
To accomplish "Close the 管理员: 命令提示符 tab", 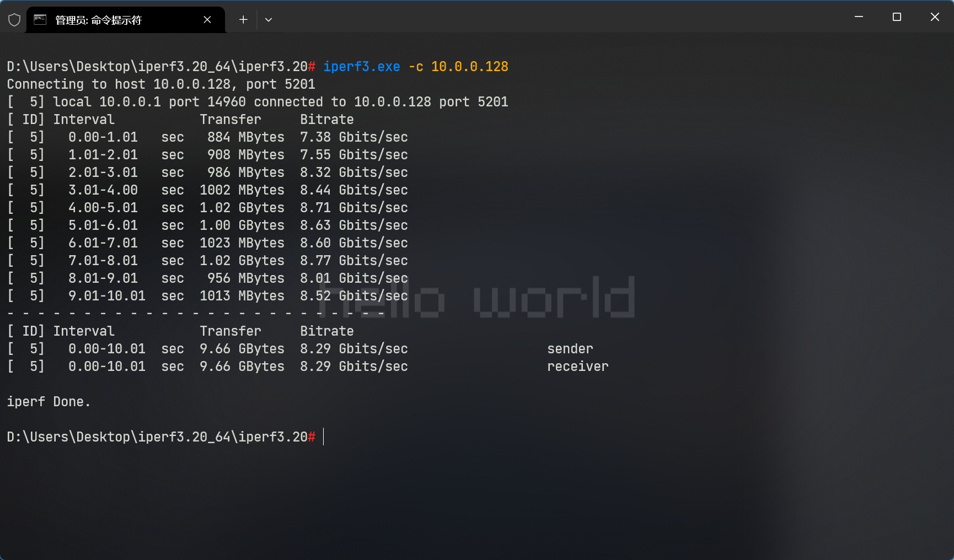I will point(207,20).
